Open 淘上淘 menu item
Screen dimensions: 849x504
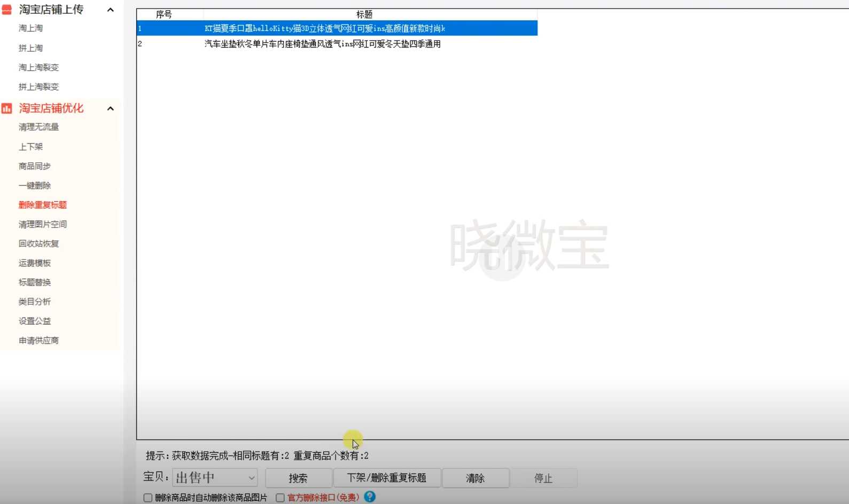click(x=30, y=28)
